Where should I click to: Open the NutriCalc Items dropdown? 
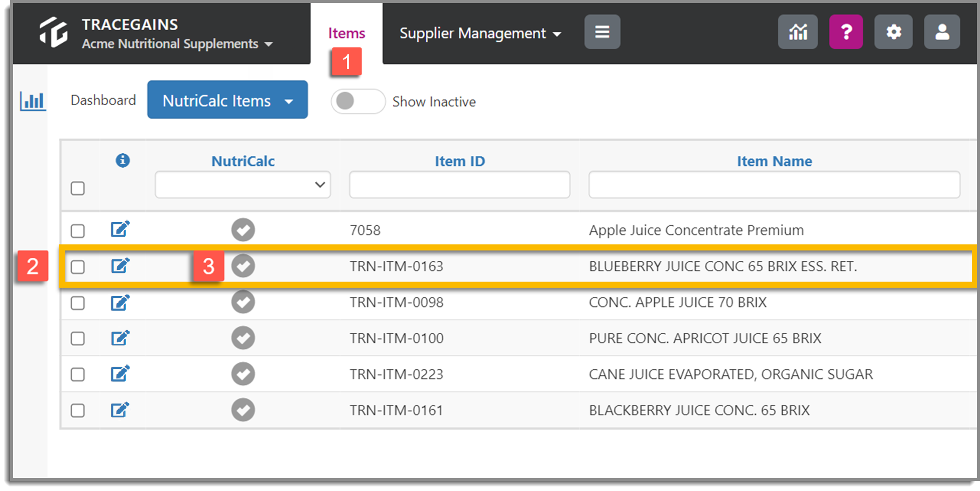tap(227, 100)
